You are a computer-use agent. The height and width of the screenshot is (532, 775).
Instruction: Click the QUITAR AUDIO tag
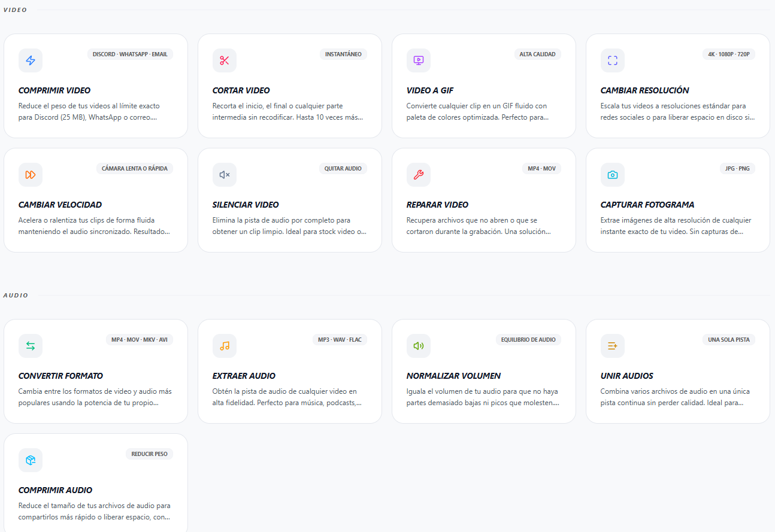(x=343, y=169)
